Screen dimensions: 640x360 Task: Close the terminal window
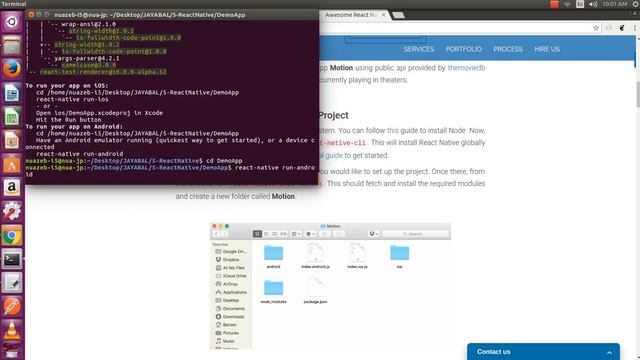pos(31,15)
